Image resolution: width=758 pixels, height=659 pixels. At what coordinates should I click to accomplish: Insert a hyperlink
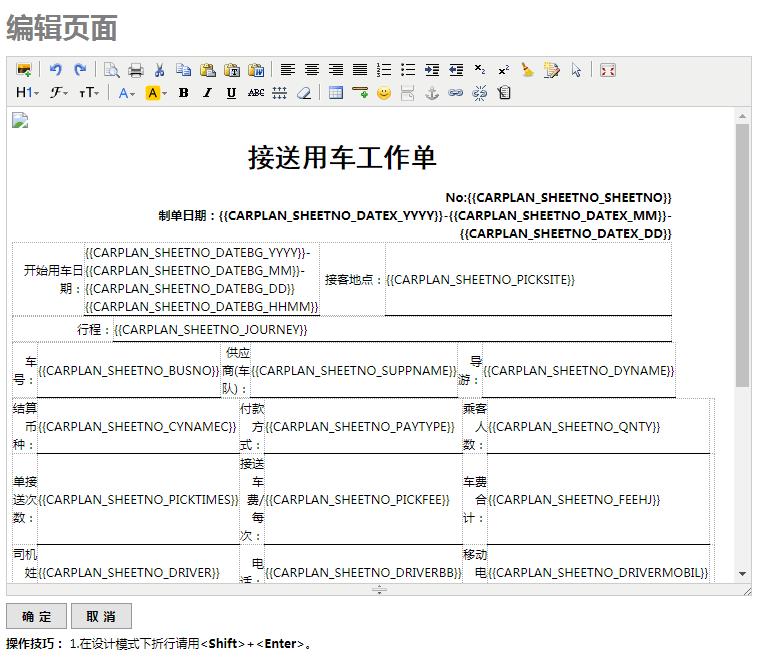coord(455,92)
